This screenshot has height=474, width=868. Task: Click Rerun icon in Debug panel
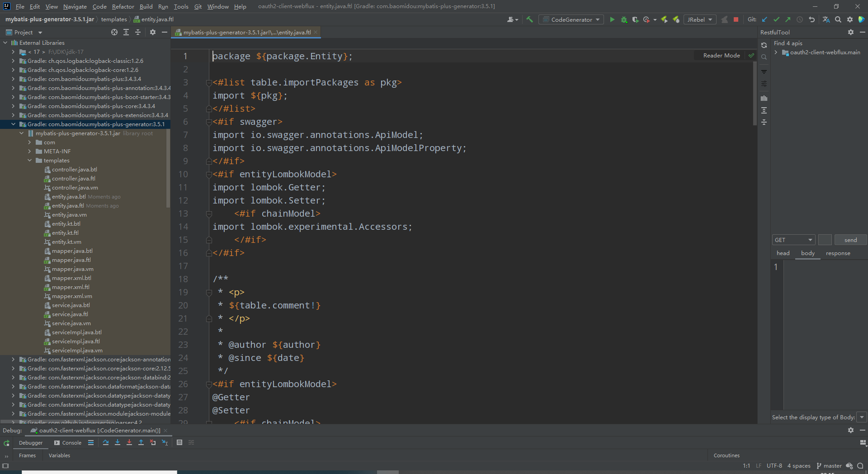(x=6, y=443)
